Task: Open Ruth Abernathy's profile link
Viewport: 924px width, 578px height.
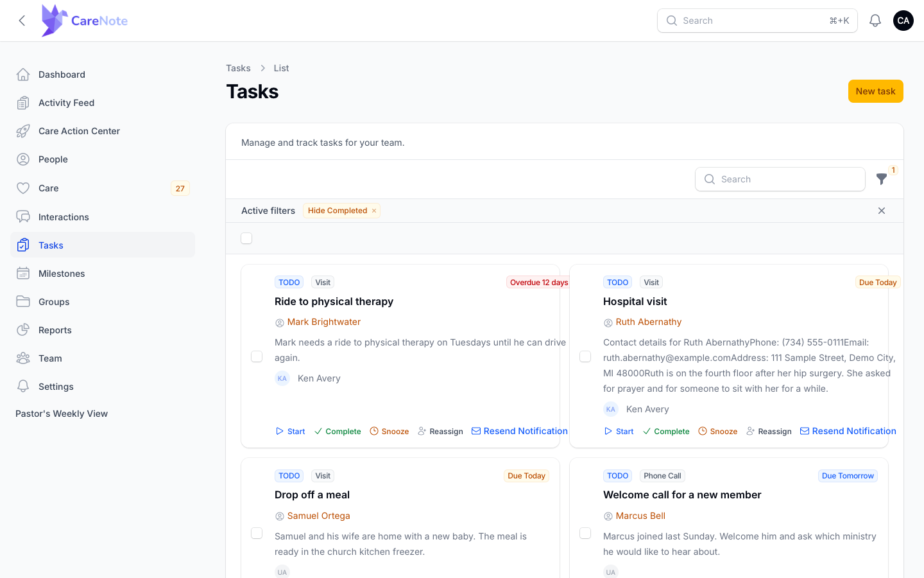Action: (x=649, y=322)
